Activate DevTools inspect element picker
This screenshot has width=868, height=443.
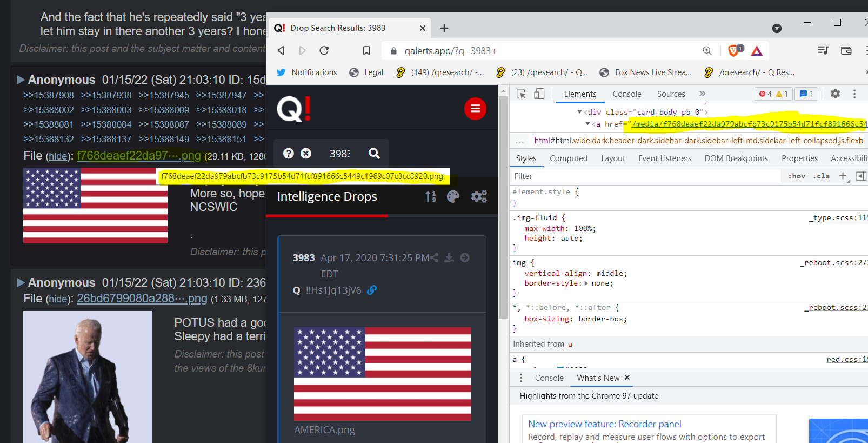(x=521, y=94)
